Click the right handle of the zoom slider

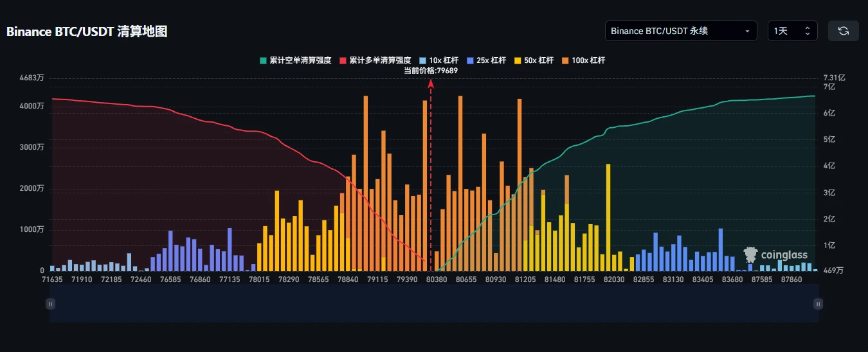coord(818,304)
